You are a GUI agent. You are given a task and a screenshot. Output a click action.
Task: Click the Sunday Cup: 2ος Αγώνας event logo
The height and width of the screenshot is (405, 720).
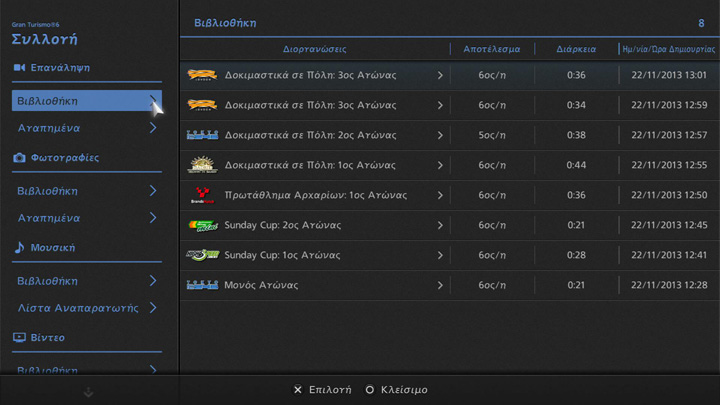pyautogui.click(x=202, y=225)
